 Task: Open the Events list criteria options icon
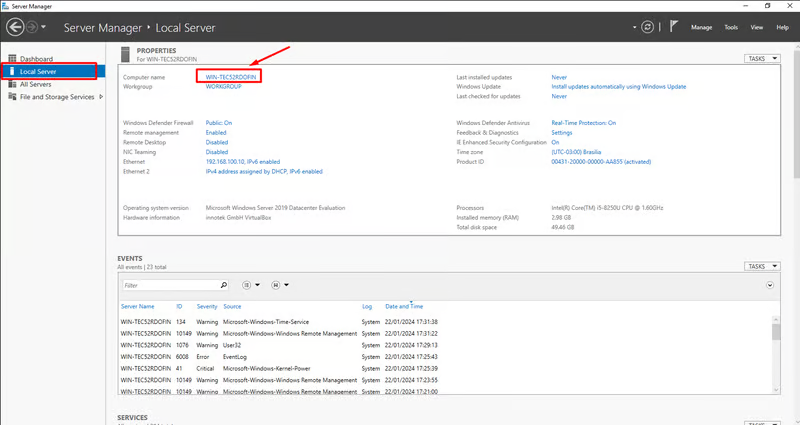(x=247, y=285)
